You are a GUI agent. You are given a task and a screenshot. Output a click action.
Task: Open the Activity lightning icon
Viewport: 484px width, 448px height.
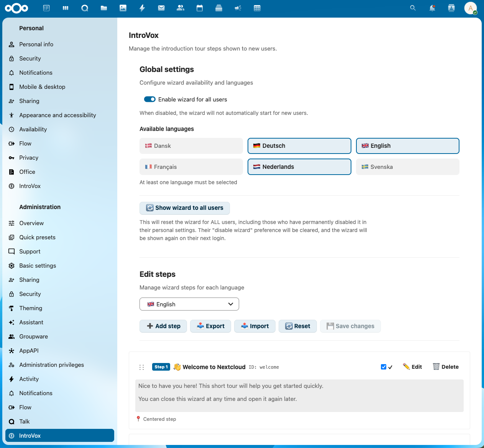point(142,8)
